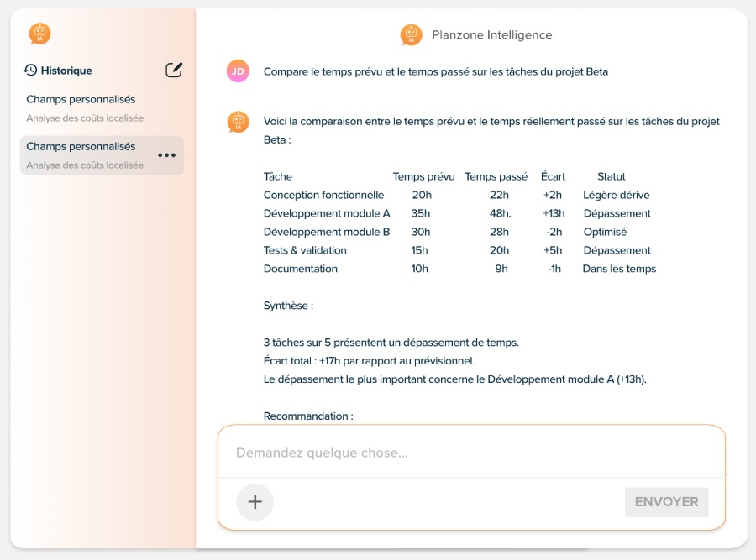Click the JD user avatar
Viewport: 756px width, 560px height.
[x=236, y=72]
